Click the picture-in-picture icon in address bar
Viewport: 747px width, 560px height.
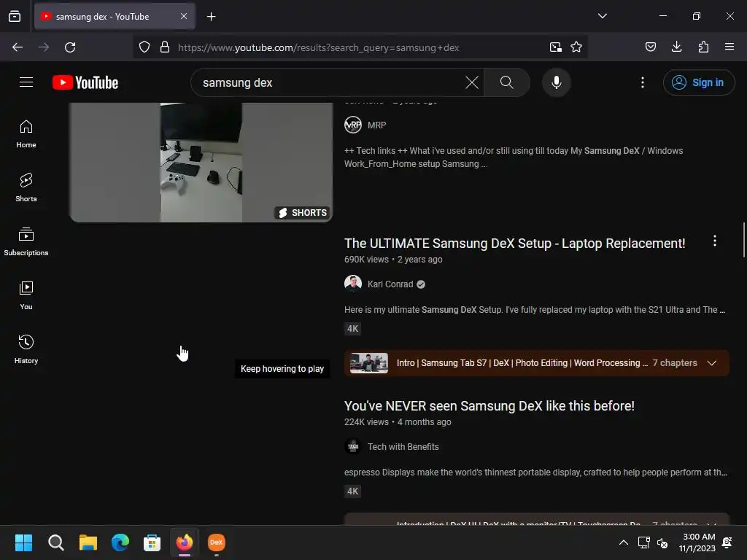pyautogui.click(x=555, y=47)
